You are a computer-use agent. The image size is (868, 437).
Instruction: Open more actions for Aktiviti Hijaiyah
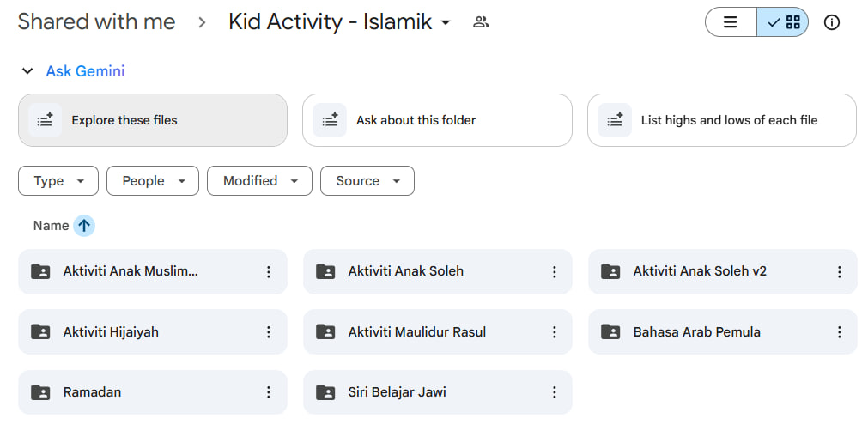point(268,332)
